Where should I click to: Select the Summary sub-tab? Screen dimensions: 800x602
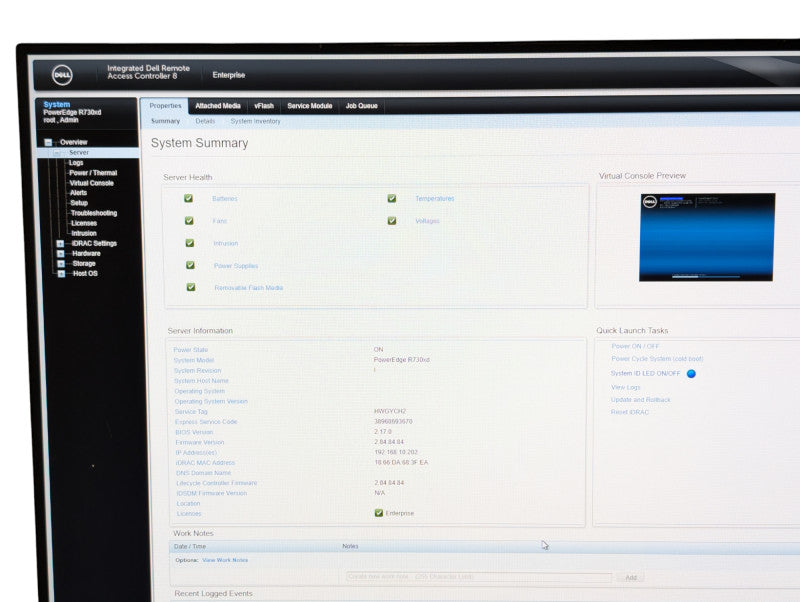(165, 121)
